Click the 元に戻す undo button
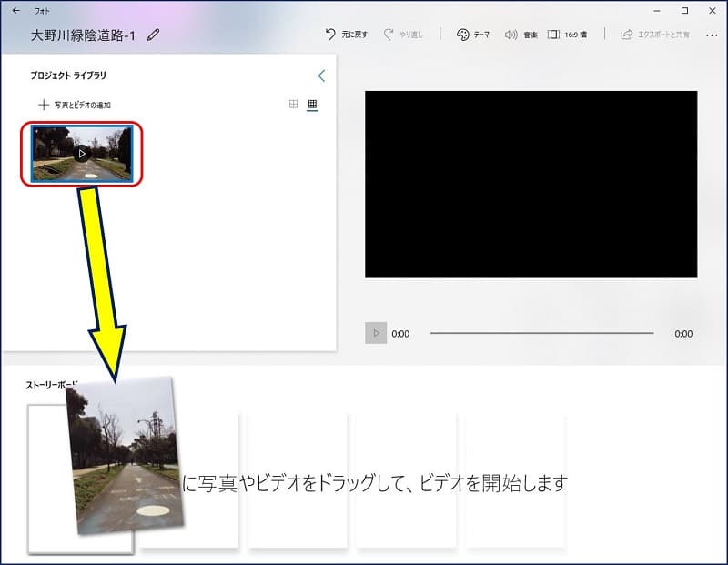 point(347,35)
